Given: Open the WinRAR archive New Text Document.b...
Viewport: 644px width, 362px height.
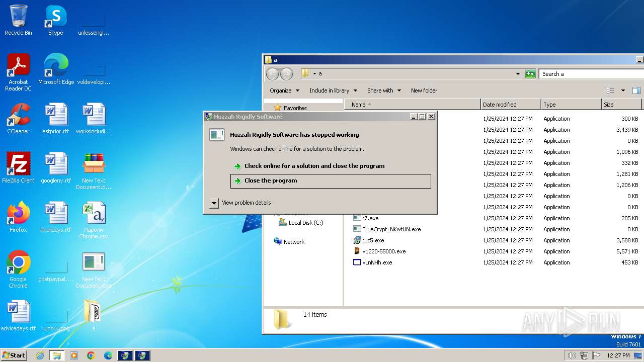Looking at the screenshot, I should tap(94, 171).
